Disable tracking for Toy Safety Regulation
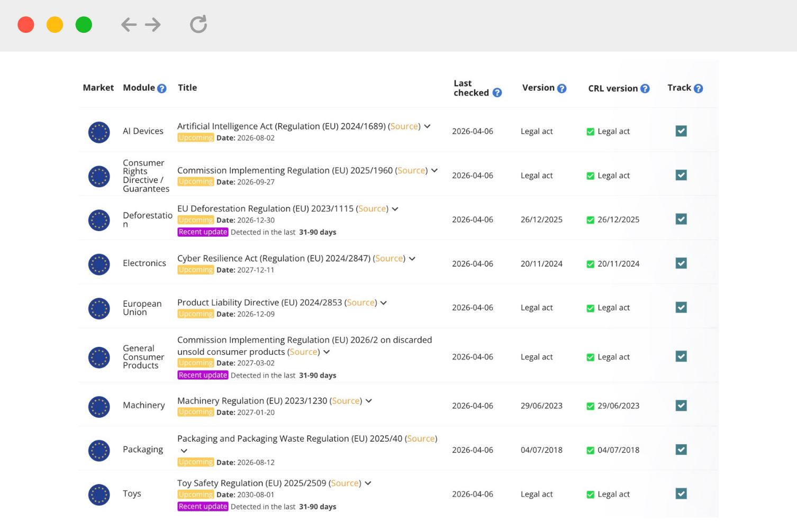Screen dimensions: 797x532 (x=681, y=494)
